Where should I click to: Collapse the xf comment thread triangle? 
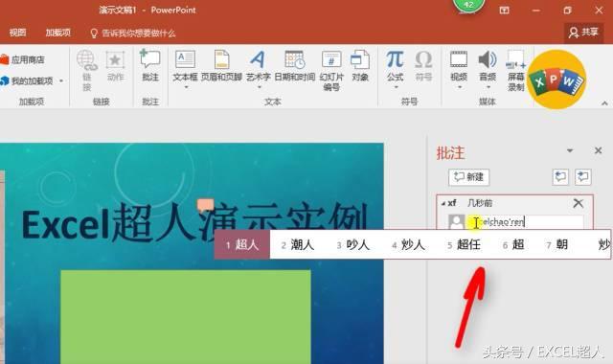[x=443, y=203]
